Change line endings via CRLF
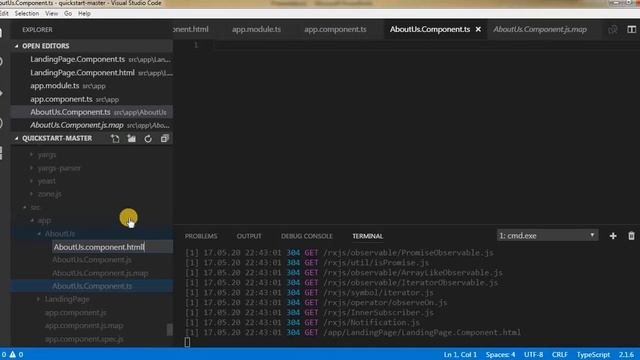This screenshot has width=640, height=360. point(560,354)
